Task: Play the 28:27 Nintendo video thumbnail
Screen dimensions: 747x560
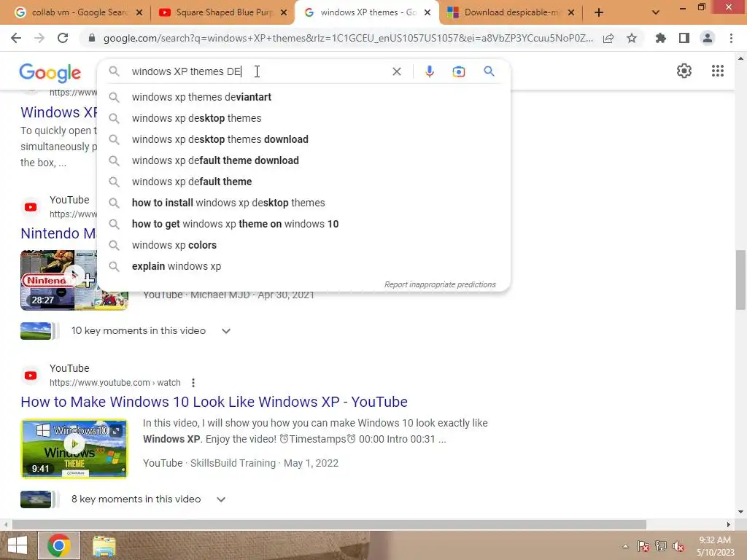Action: pos(74,280)
